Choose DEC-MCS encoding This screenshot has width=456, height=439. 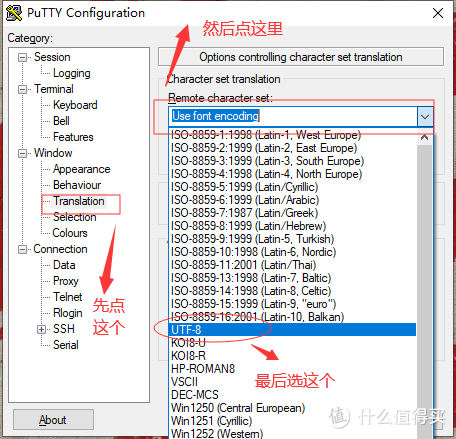point(293,395)
